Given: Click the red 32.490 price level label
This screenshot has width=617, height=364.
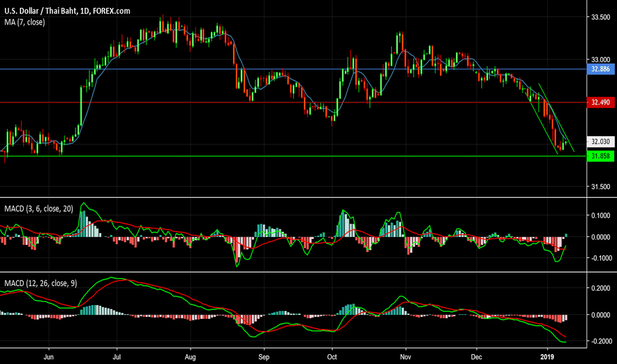Looking at the screenshot, I should pos(600,103).
